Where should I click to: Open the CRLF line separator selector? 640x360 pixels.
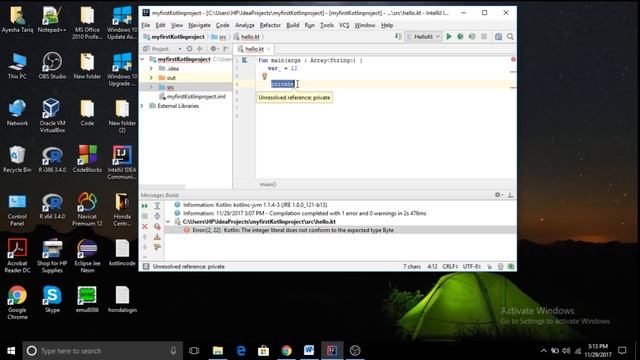point(450,267)
